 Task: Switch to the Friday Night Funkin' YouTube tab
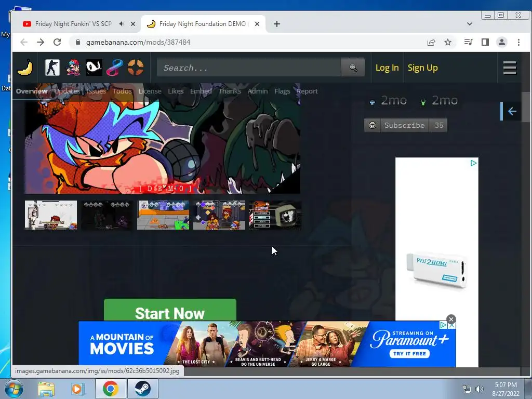coord(73,24)
